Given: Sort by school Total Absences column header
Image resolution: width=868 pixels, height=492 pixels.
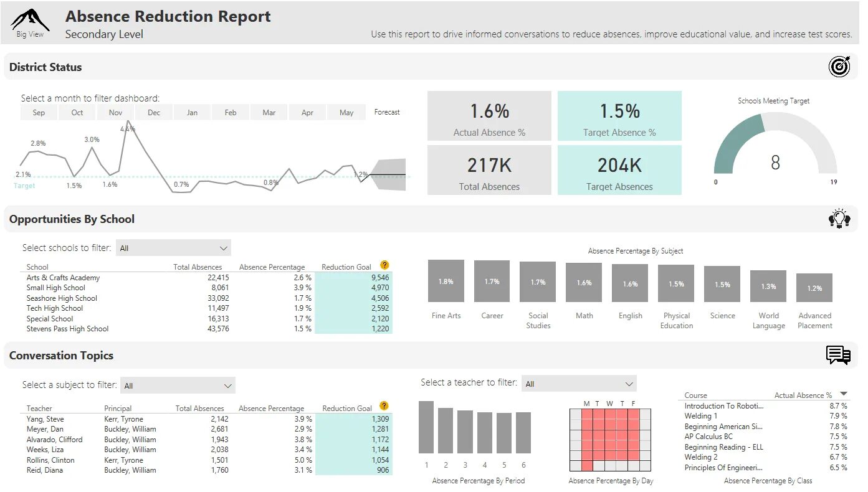Looking at the screenshot, I should pos(198,267).
